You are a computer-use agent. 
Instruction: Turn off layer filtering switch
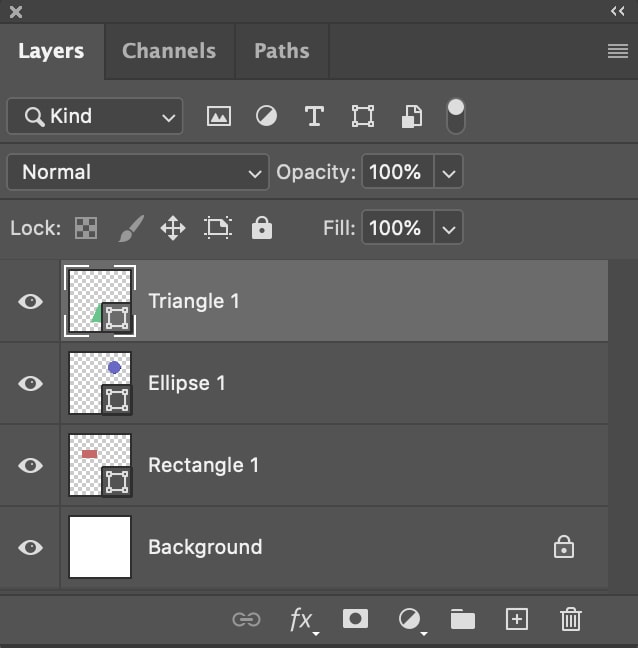455,116
